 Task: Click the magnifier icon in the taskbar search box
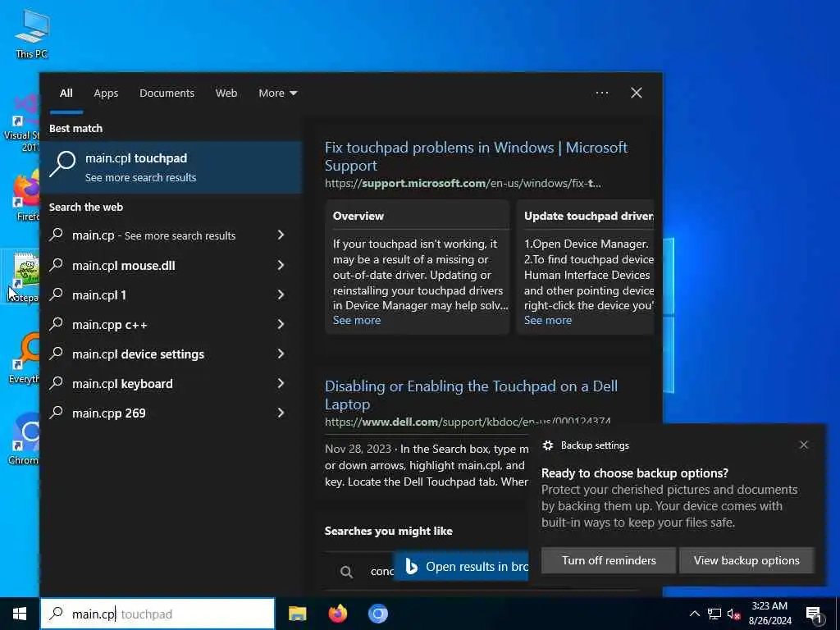coord(57,614)
